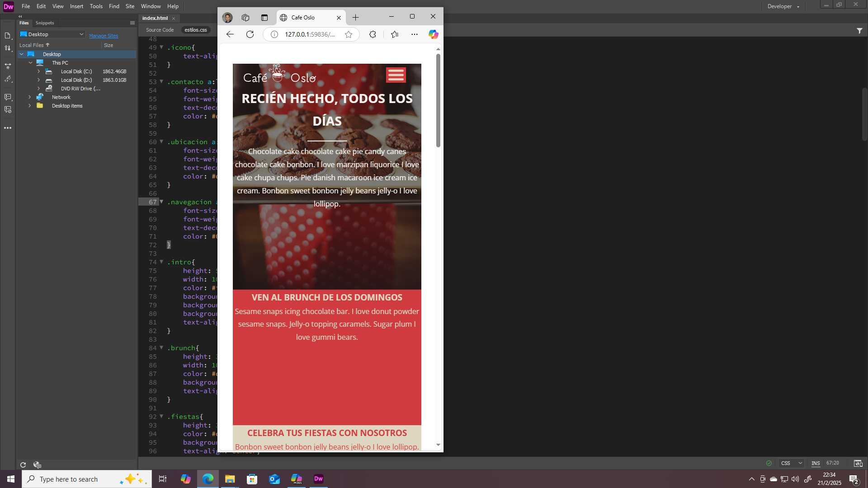
Task: Expand the Network node in the file tree
Action: pyautogui.click(x=29, y=97)
